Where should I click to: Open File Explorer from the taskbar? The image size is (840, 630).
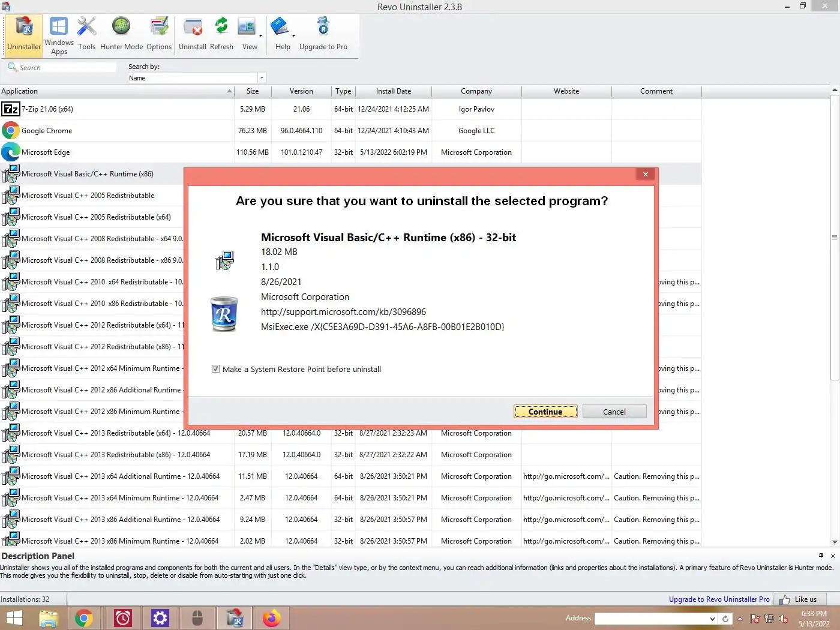pos(49,618)
